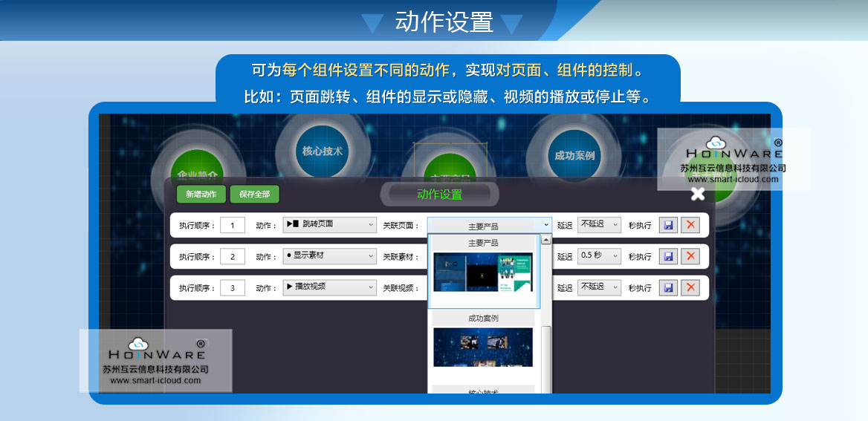The height and width of the screenshot is (421, 868).
Task: Collapse the 关联页面 主要产品 combo box
Action: click(x=546, y=225)
